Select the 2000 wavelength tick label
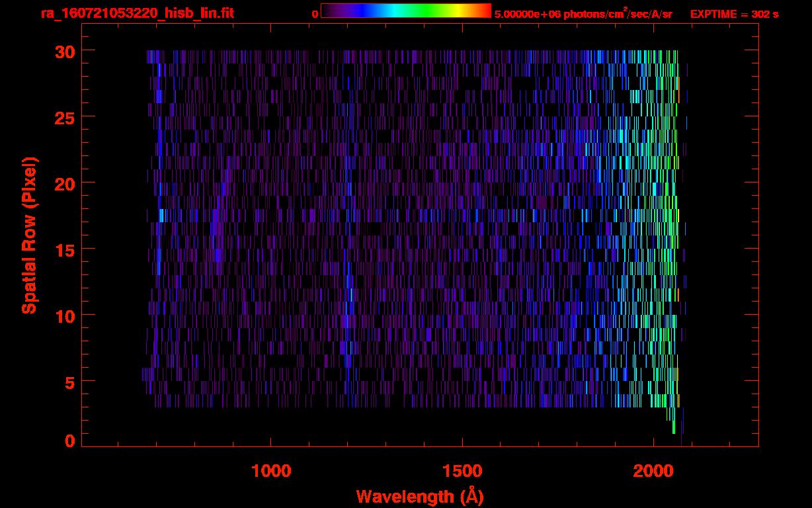Viewport: 812px width, 508px height. click(653, 470)
